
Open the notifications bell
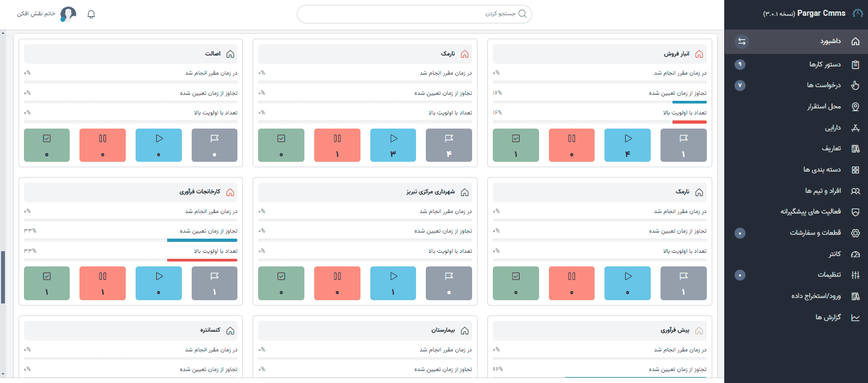[91, 14]
